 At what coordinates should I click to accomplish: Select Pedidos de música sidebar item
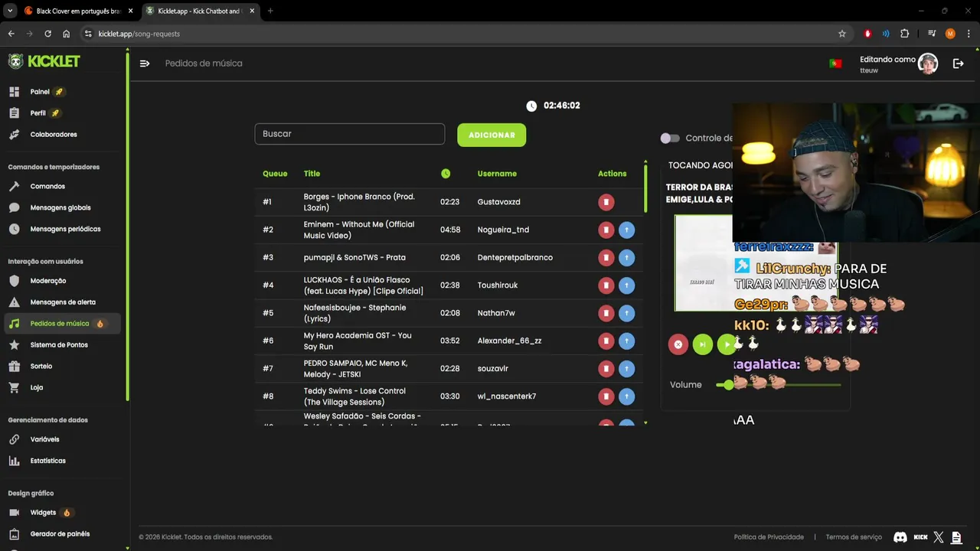coord(63,324)
